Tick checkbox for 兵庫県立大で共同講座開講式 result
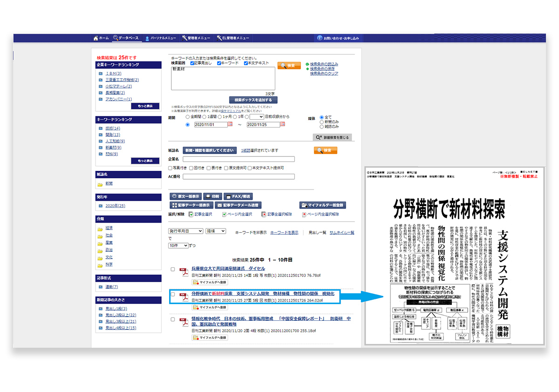The width and height of the screenshot is (559, 392). point(173,270)
